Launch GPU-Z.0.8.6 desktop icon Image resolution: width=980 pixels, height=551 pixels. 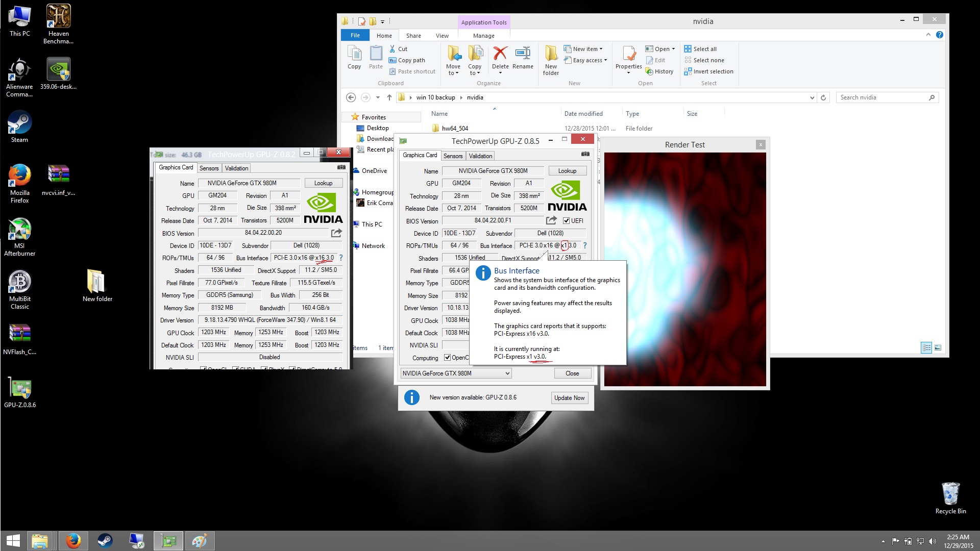point(19,392)
